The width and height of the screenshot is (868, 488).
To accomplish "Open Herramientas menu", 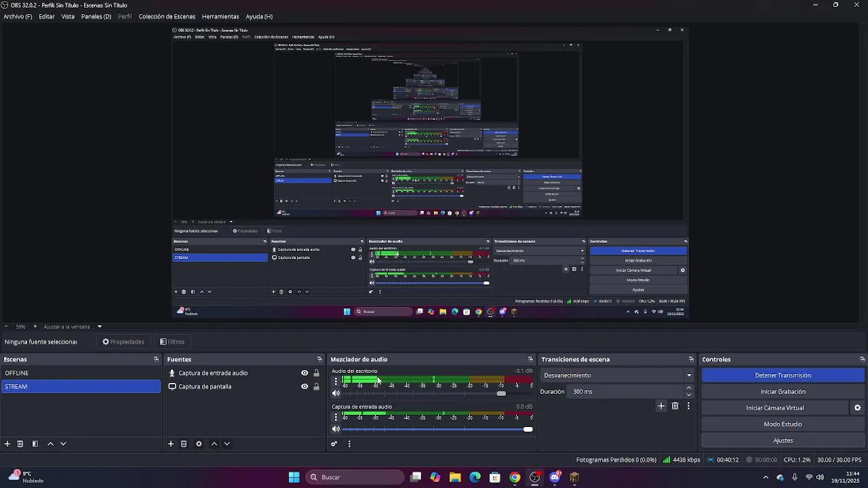I will point(220,16).
